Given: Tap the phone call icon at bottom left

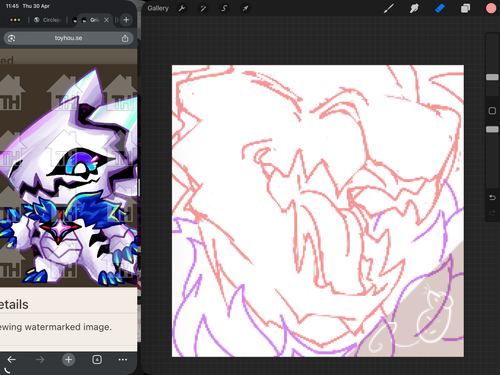Looking at the screenshot, I should 7,371.
